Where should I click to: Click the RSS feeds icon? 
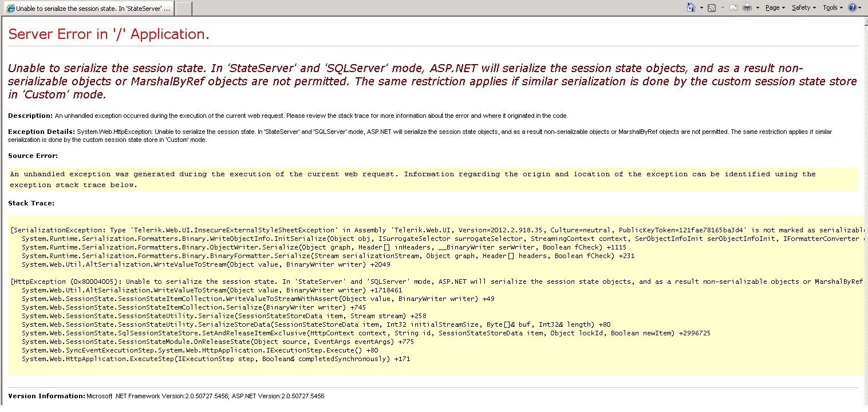pyautogui.click(x=712, y=7)
